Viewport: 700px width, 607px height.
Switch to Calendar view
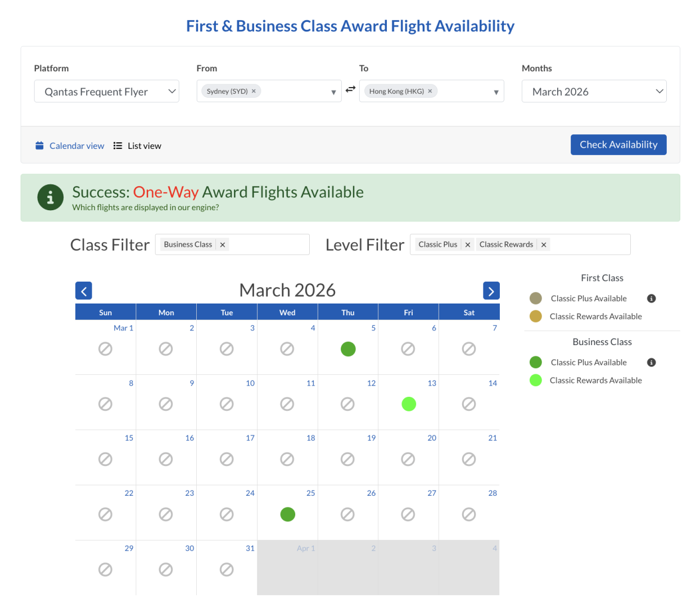[70, 146]
